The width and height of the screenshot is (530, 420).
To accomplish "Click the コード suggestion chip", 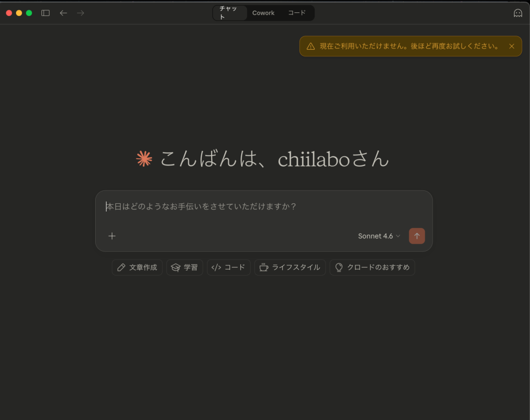I will tap(228, 267).
